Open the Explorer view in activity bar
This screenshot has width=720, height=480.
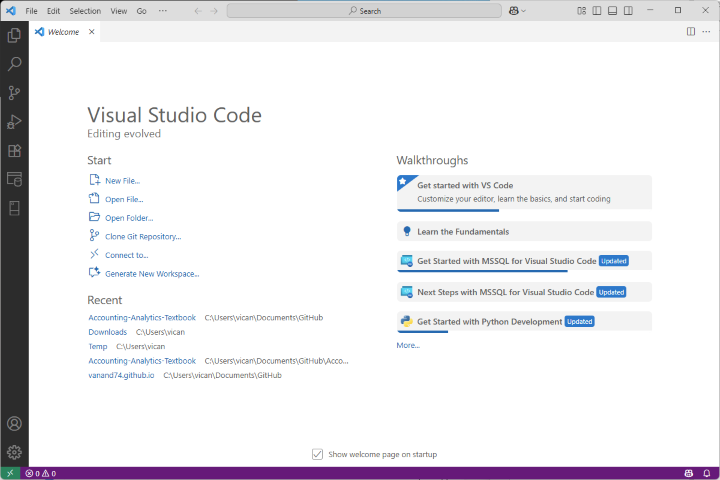(x=14, y=35)
